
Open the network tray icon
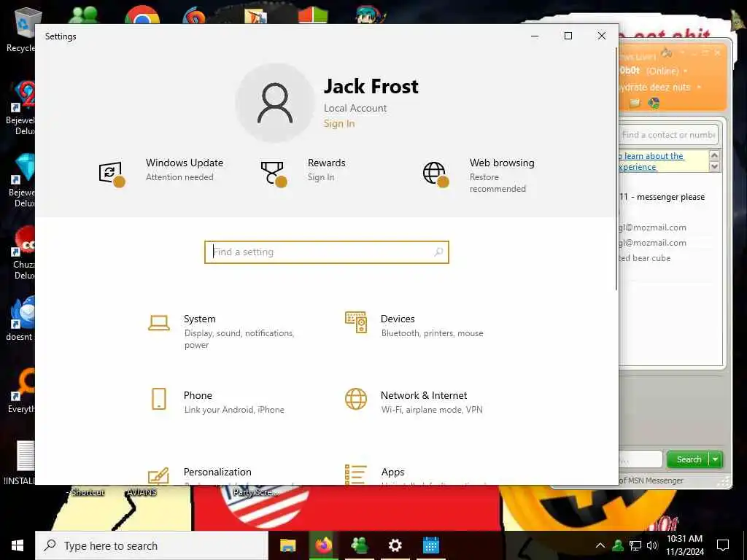[x=635, y=545]
